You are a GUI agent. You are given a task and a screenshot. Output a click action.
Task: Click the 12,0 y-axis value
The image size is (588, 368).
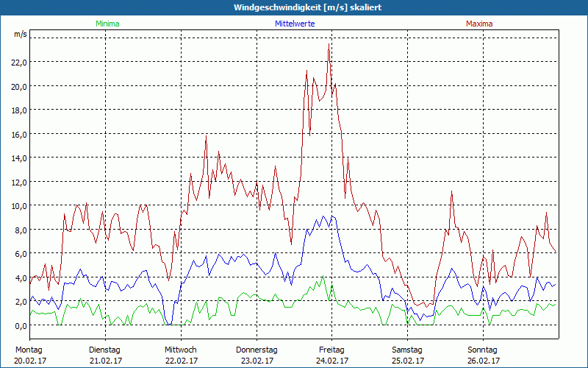pos(19,182)
